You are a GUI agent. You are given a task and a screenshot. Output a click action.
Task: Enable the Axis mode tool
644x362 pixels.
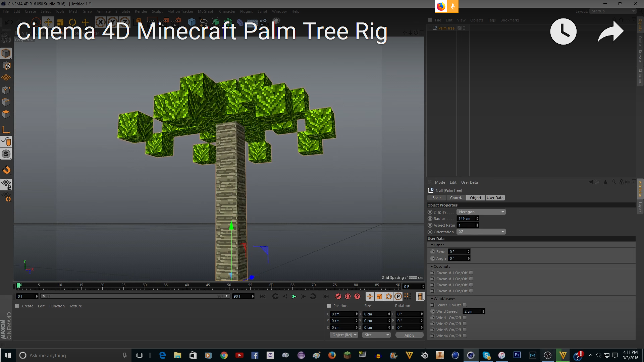point(6,130)
